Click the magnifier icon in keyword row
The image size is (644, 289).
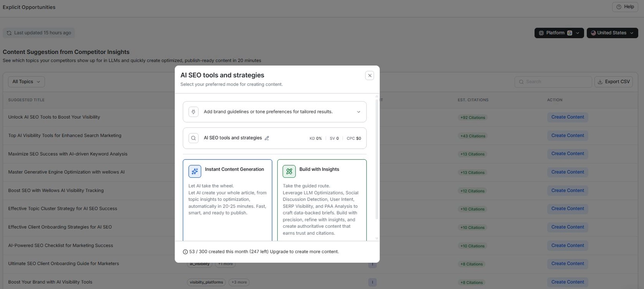(x=194, y=138)
